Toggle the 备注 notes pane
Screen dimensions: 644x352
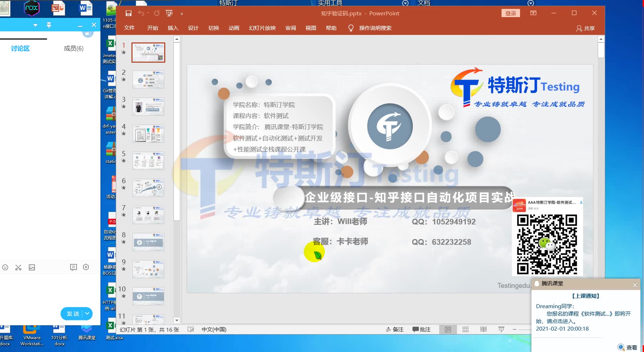[395, 330]
